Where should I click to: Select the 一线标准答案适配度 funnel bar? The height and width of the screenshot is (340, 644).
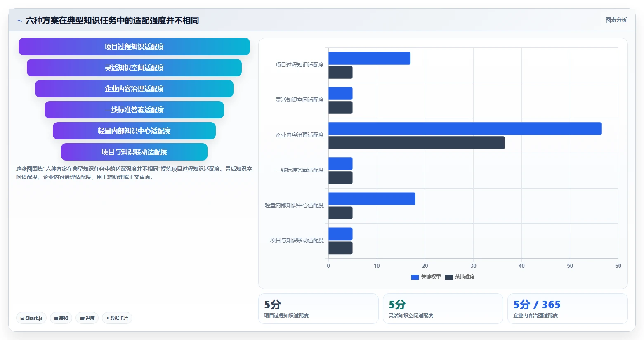point(134,110)
